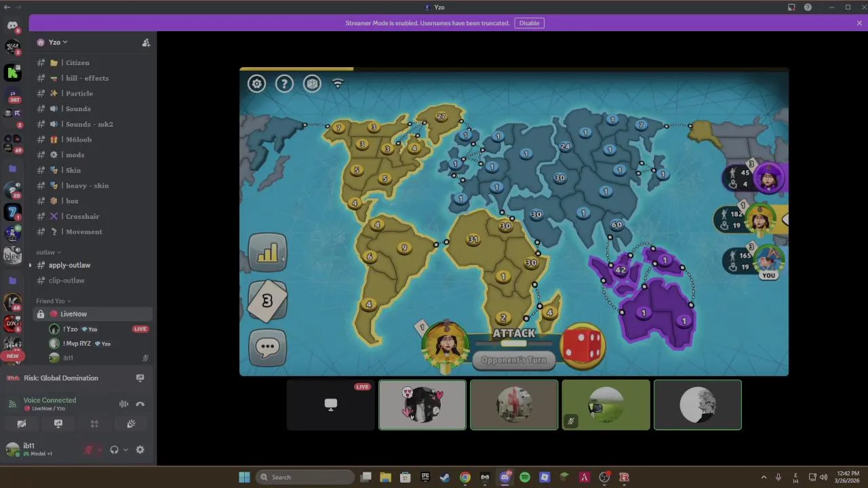Open Google Chrome from the taskbar
Viewport: 868px width, 488px height.
465,477
